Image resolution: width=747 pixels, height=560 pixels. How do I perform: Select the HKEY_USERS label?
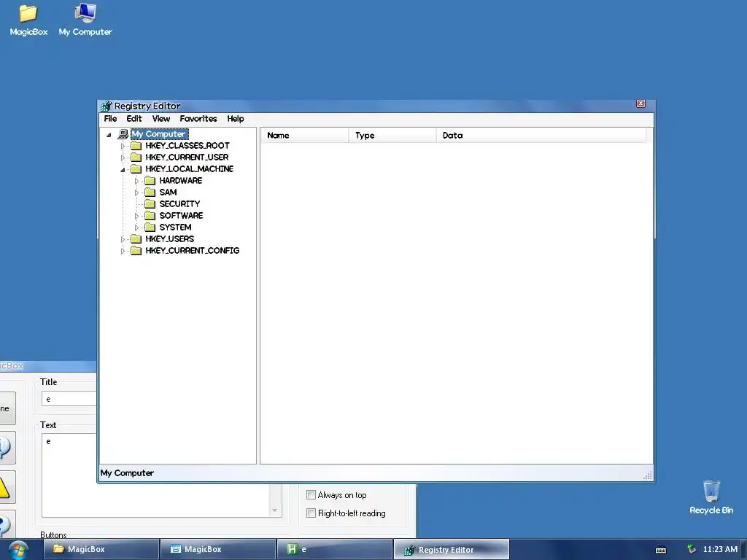pyautogui.click(x=169, y=239)
